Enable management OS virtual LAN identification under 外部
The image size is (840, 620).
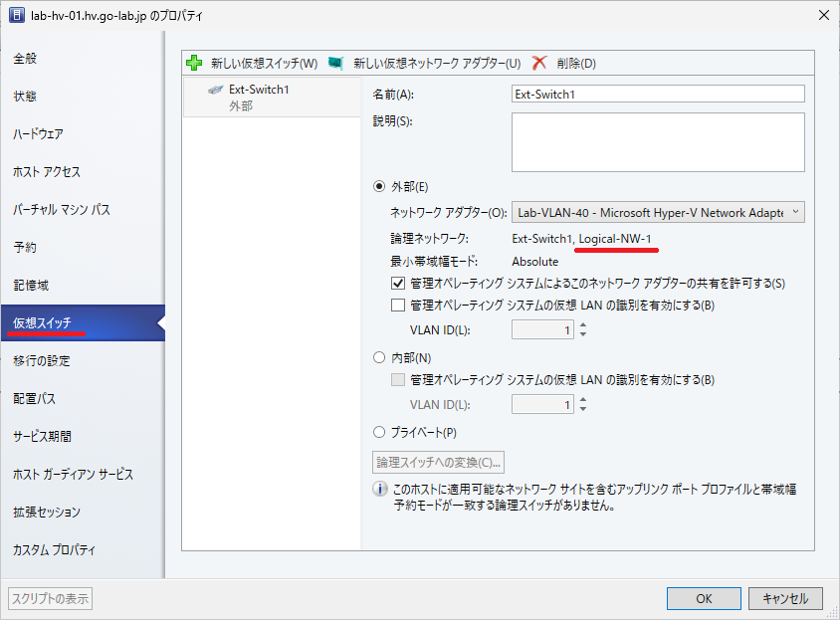pyautogui.click(x=398, y=305)
